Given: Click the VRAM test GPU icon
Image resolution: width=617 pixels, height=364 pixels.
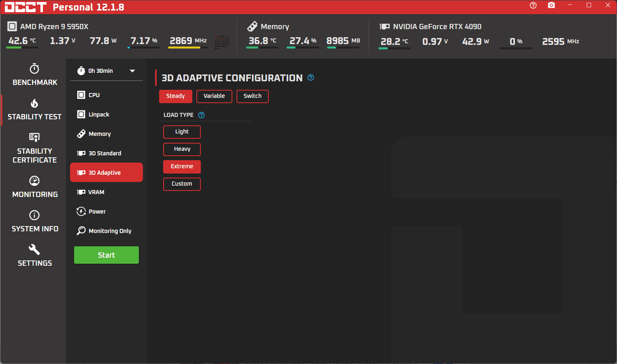Looking at the screenshot, I should 81,192.
